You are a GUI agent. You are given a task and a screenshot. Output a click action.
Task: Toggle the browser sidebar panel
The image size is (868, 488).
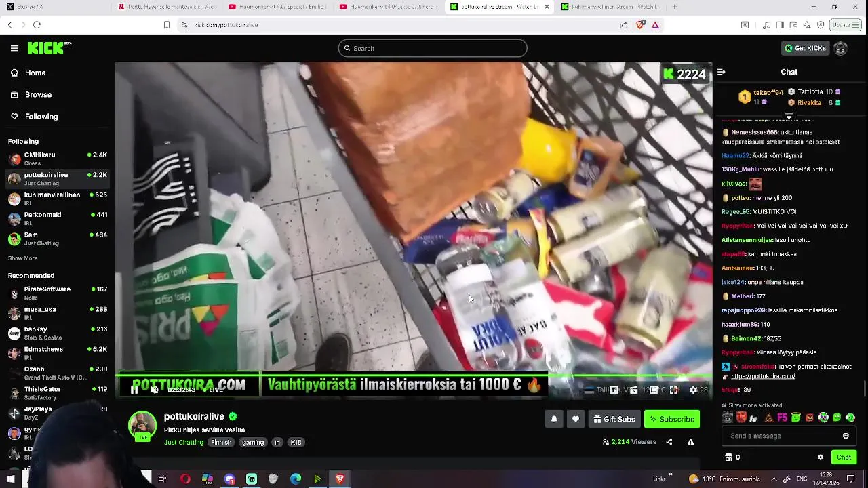(780, 24)
